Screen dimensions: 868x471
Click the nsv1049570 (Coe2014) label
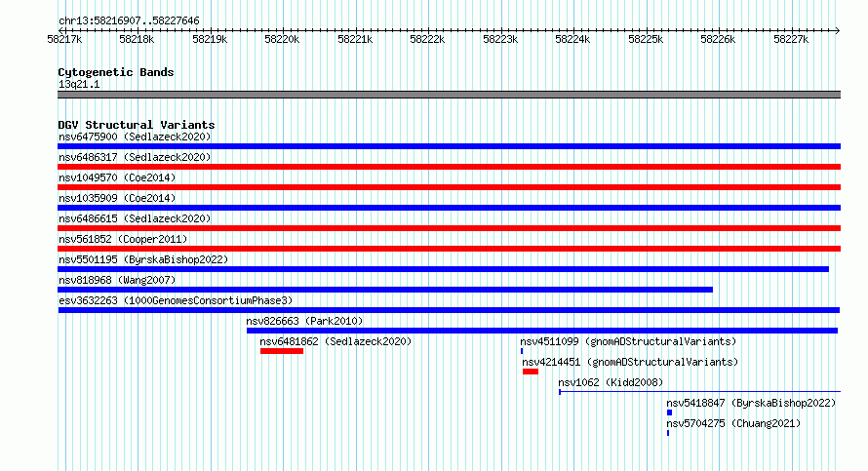(117, 177)
